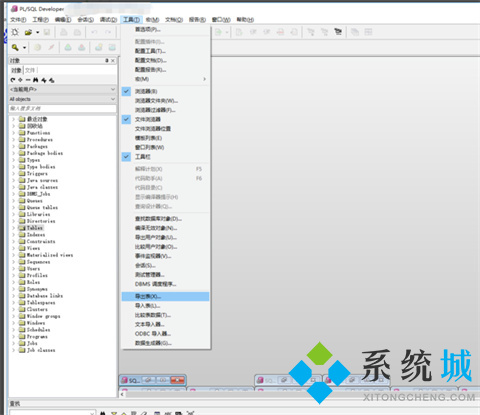The width and height of the screenshot is (480, 415).
Task: Open the All objects filter dropdown
Action: (113, 99)
